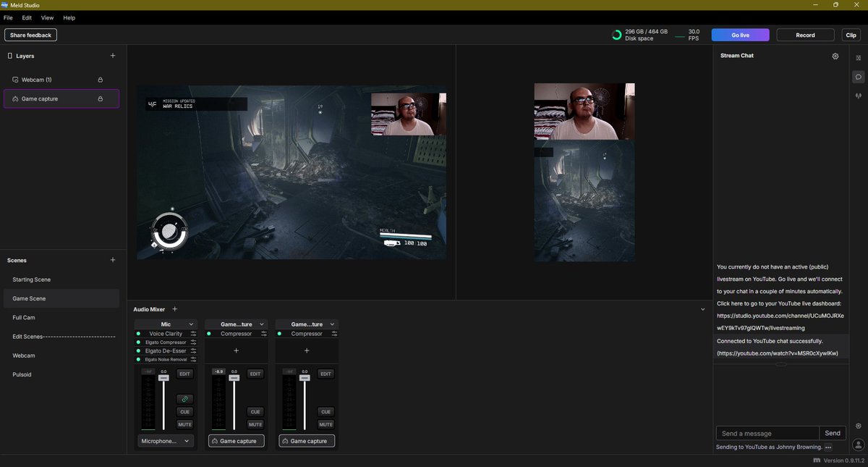Disable Elgato Noise Removal green dot
Image resolution: width=868 pixels, height=467 pixels.
[138, 360]
